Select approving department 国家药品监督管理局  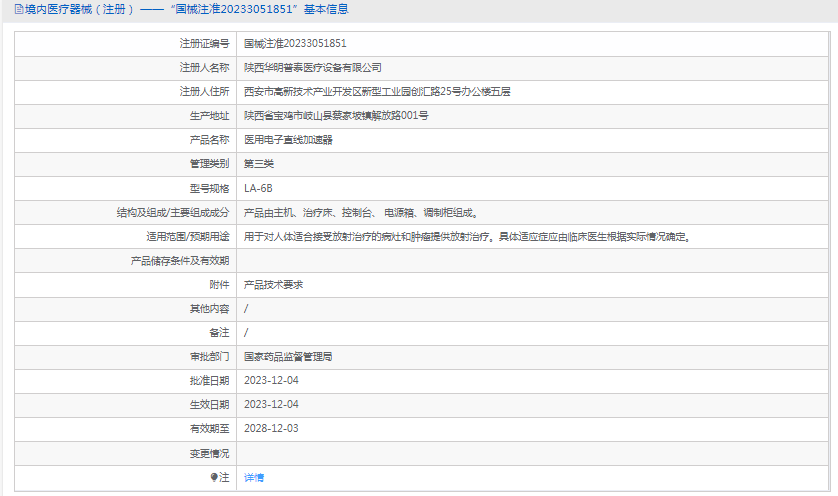pyautogui.click(x=288, y=356)
